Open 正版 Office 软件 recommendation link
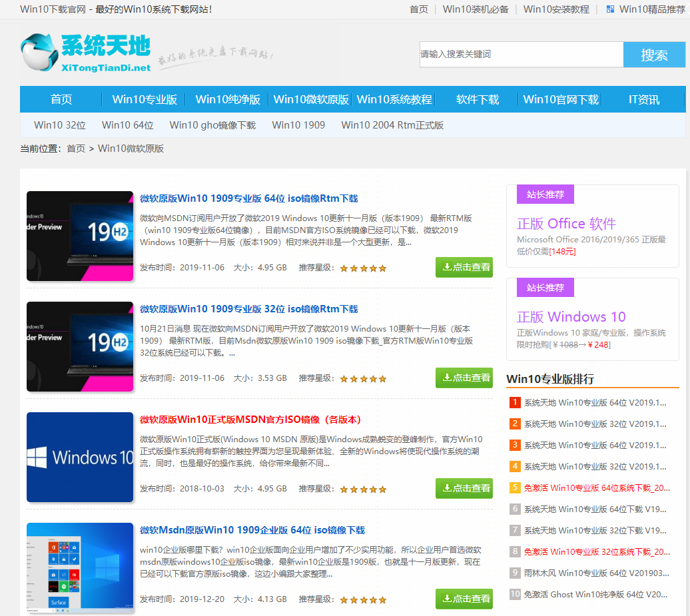690x616 pixels. click(566, 224)
